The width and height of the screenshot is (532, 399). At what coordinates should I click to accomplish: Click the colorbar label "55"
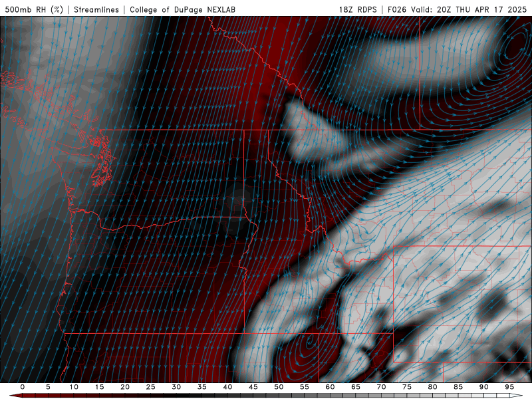pyautogui.click(x=305, y=387)
